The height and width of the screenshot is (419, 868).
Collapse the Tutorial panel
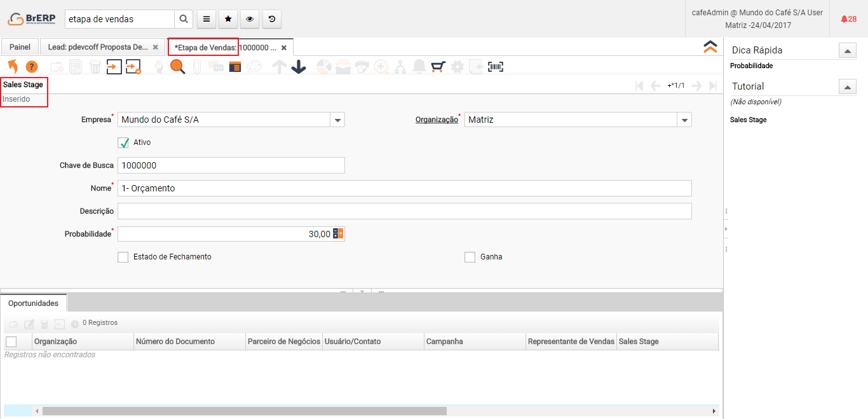point(848,86)
